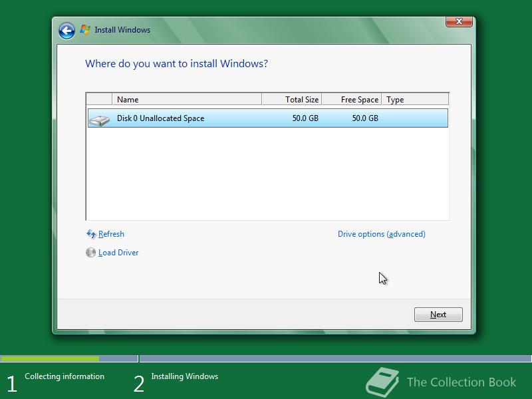532x399 pixels.
Task: Click the blue back arrow button
Action: coord(66,31)
